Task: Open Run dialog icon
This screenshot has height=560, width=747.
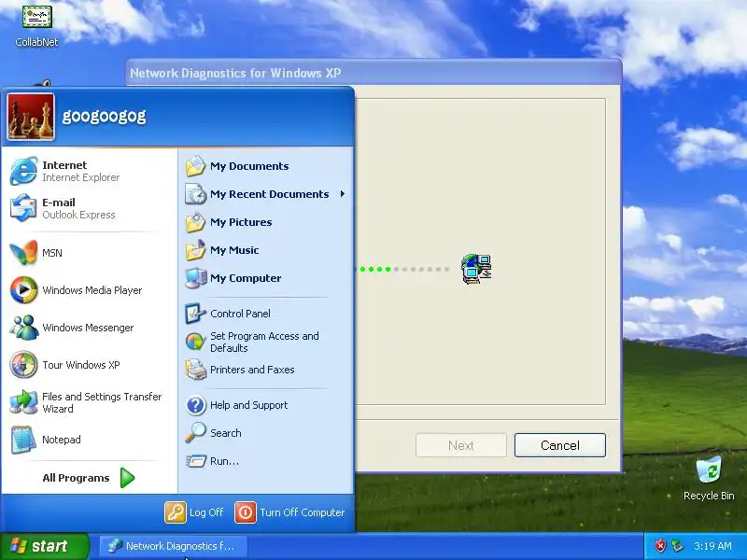Action: [x=195, y=461]
